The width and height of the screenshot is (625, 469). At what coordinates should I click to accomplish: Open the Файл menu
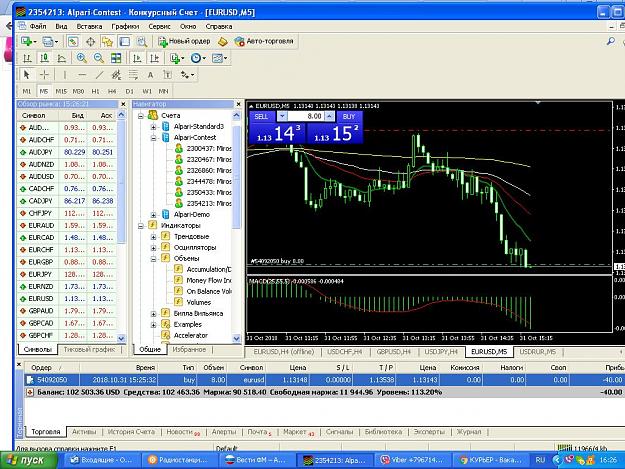[38, 26]
